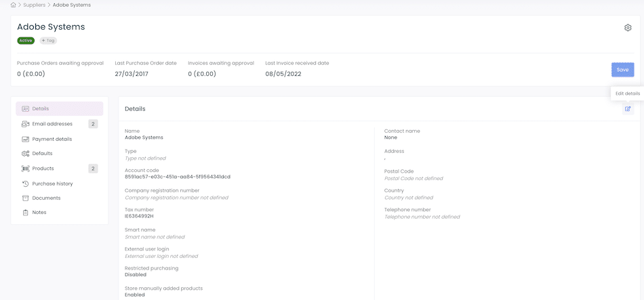Image resolution: width=644 pixels, height=300 pixels.
Task: Click 'Company registration number not defined' text
Action: pos(176,197)
